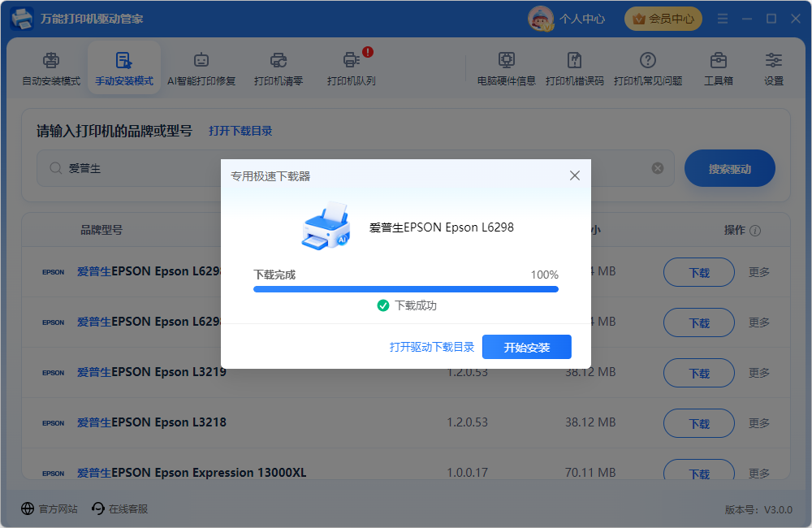Click the download progress bar
The width and height of the screenshot is (812, 528).
[x=405, y=289]
